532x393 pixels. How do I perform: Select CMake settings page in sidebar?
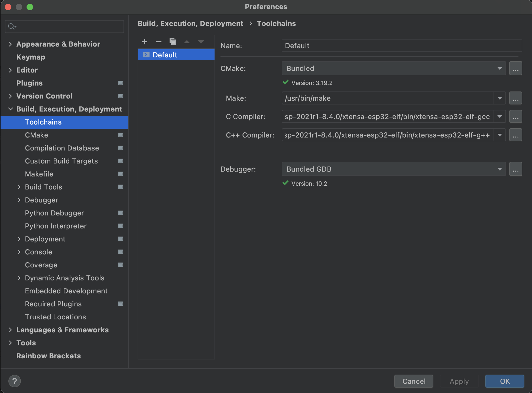point(37,135)
